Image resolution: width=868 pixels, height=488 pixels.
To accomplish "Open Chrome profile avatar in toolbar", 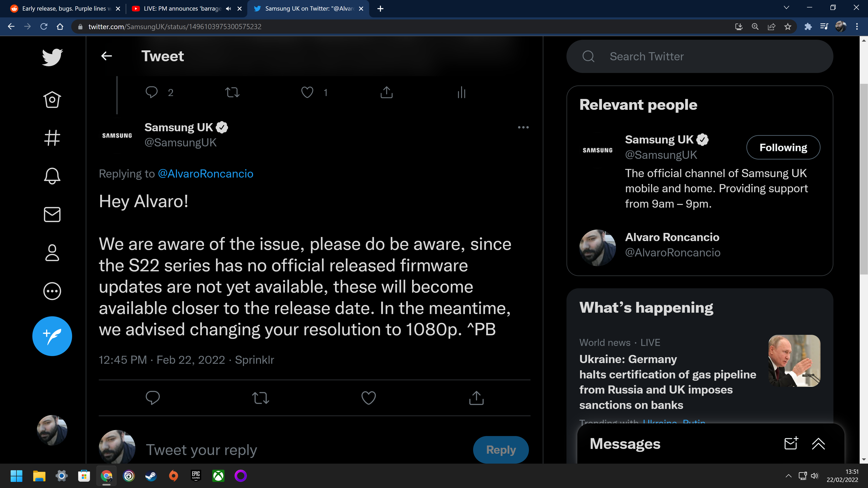I will coord(841,26).
